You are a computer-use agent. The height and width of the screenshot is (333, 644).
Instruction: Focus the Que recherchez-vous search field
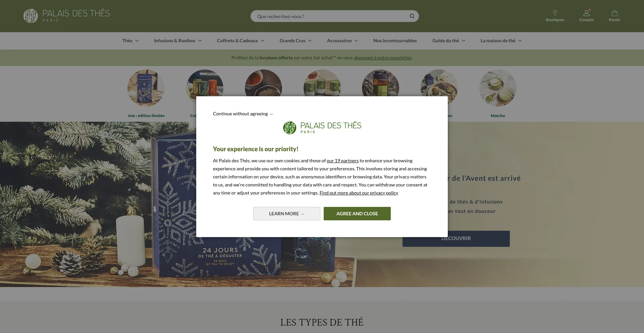330,16
